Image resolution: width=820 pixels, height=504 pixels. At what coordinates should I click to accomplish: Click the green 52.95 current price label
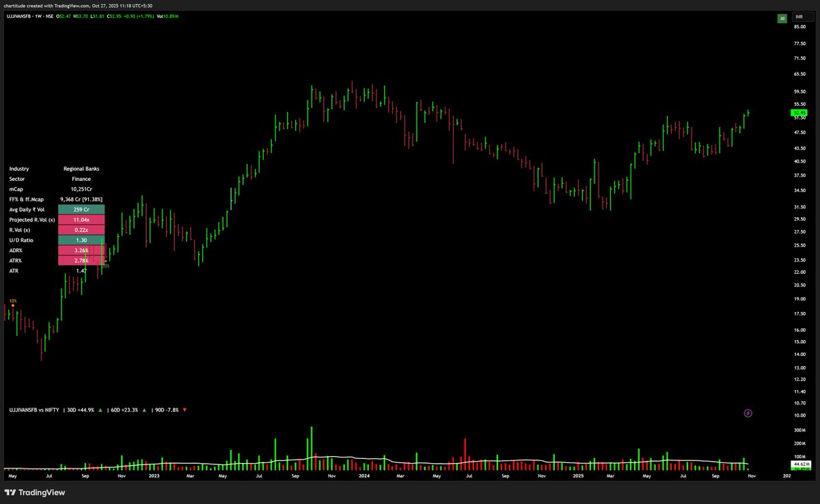799,112
